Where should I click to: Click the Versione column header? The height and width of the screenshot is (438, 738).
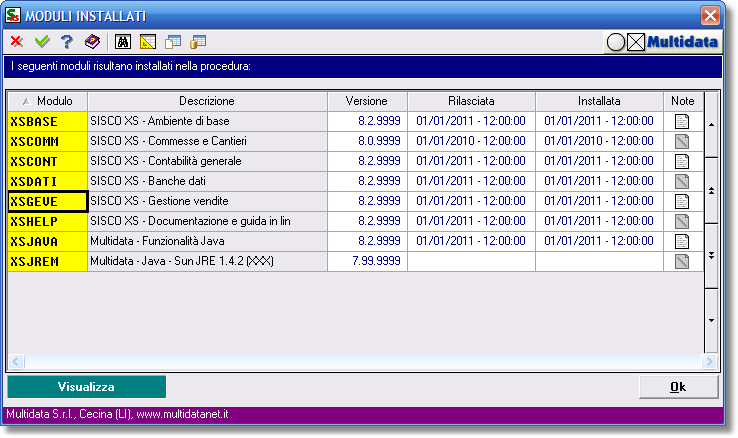[367, 101]
